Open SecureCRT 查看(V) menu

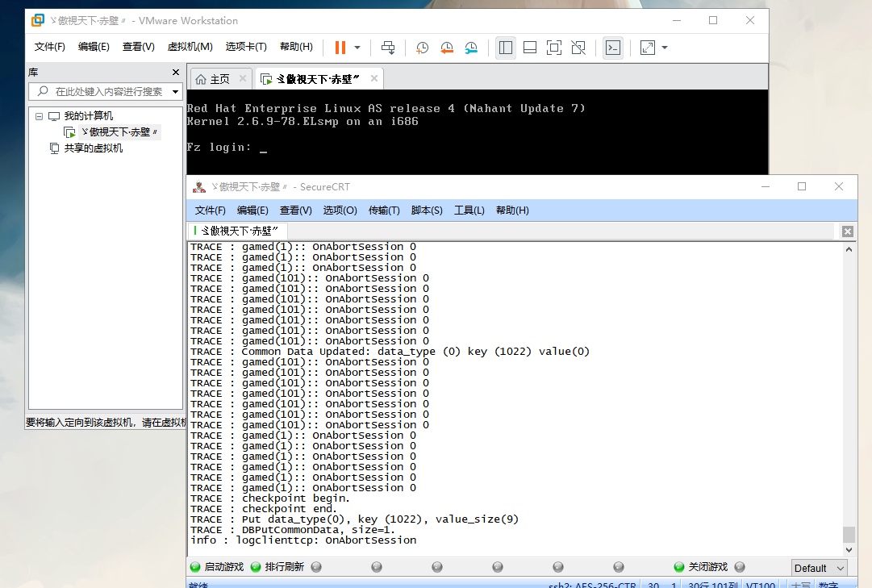click(296, 211)
